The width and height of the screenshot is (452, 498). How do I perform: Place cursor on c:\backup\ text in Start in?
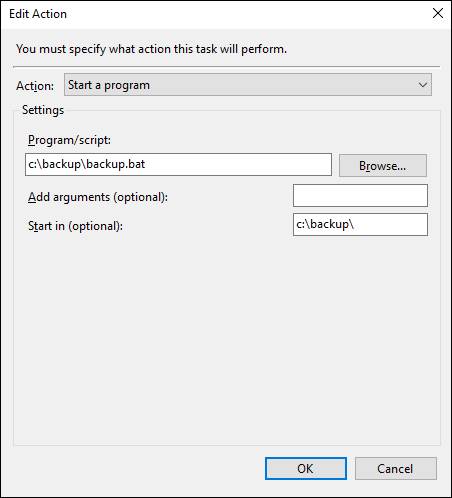(325, 224)
